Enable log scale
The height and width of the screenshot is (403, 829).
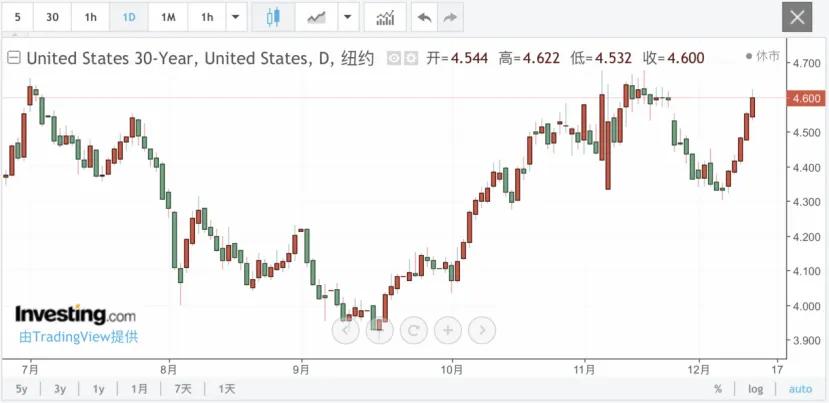click(x=755, y=389)
